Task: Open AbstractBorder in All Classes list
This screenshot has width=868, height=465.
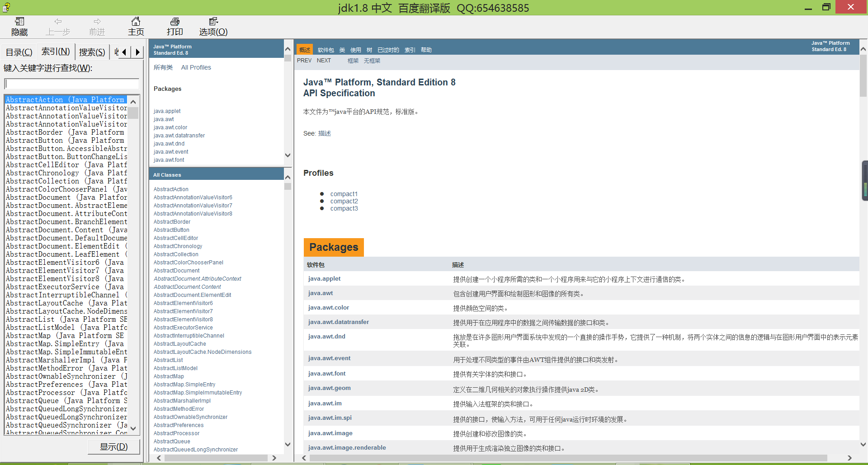Action: pos(172,222)
